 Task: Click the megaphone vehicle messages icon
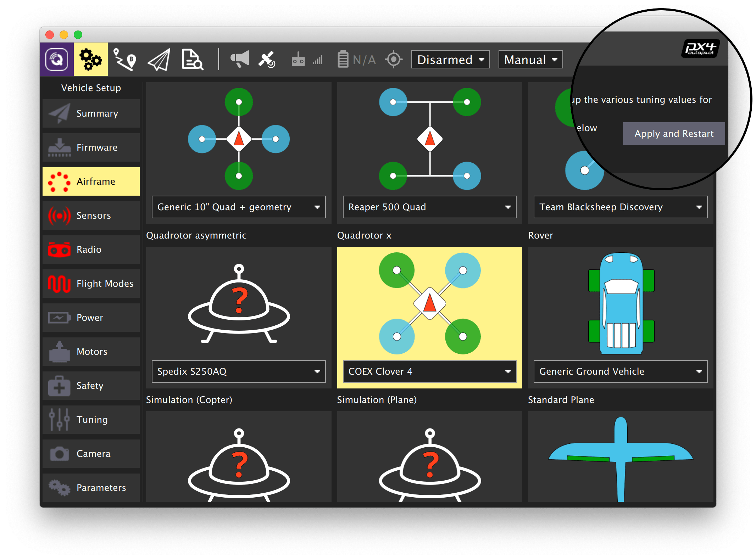[240, 59]
